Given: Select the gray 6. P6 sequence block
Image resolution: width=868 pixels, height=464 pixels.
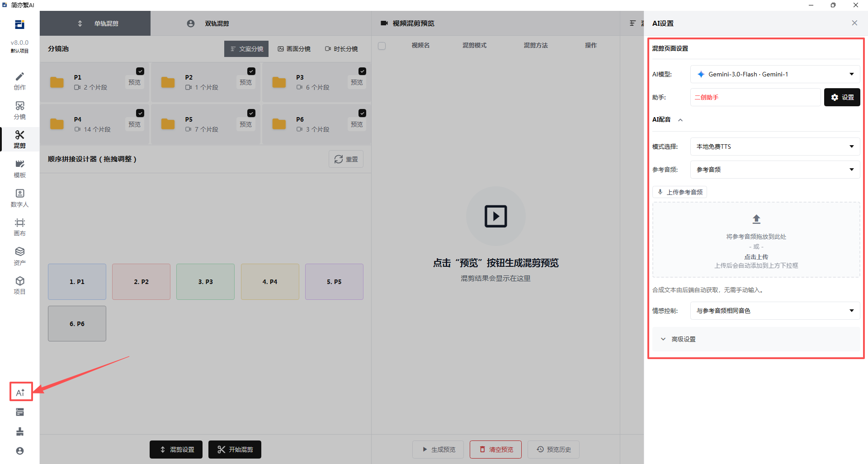Looking at the screenshot, I should click(77, 324).
